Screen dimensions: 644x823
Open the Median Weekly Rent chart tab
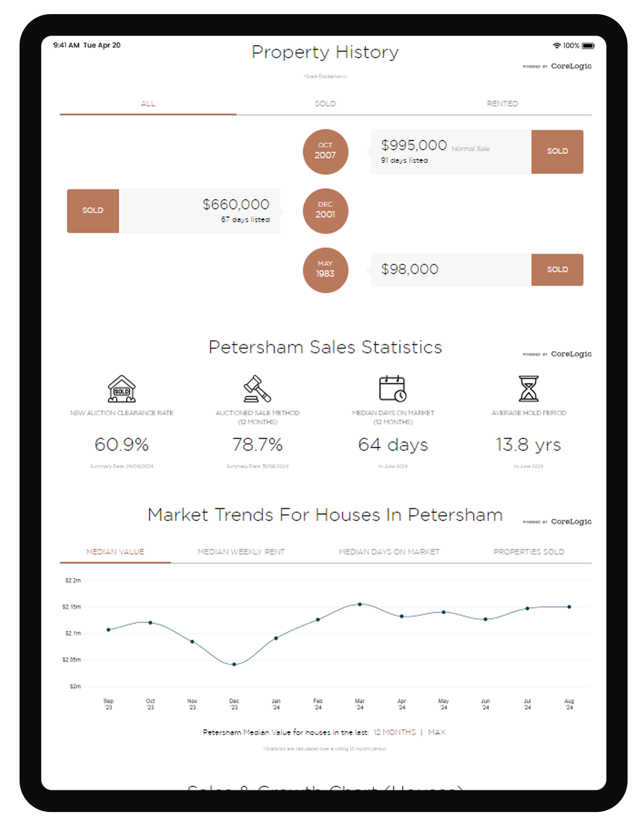coord(241,552)
